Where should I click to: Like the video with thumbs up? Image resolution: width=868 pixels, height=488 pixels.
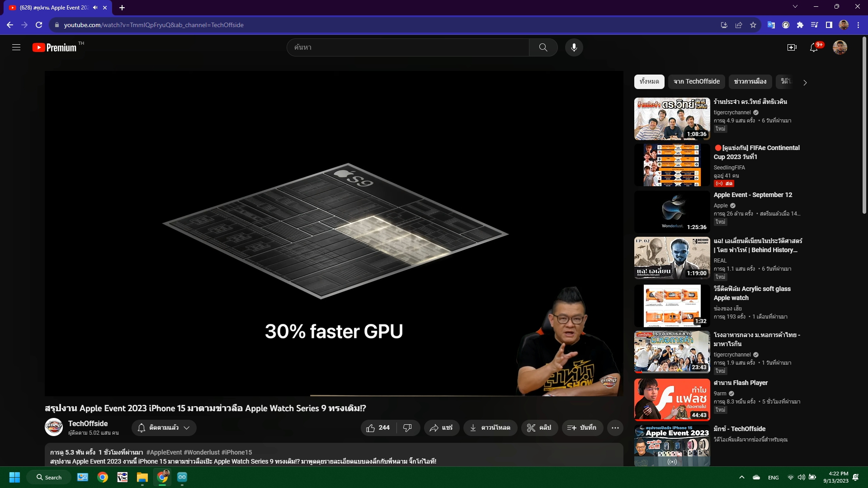point(378,428)
